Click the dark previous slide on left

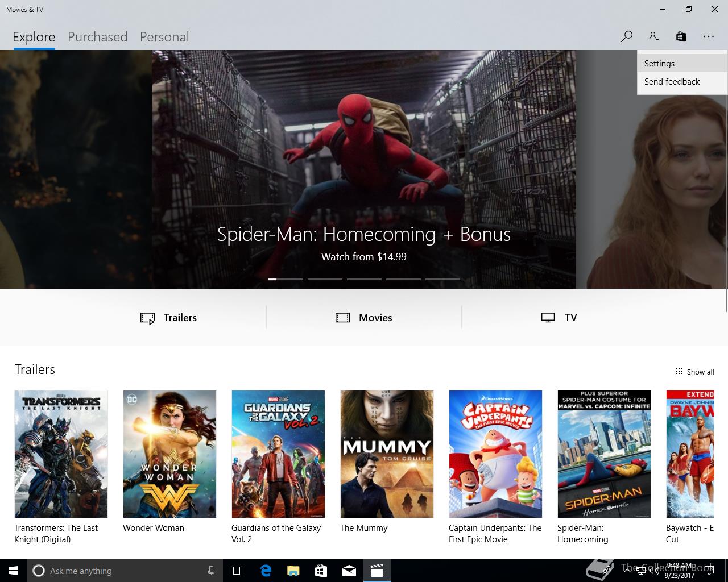pyautogui.click(x=76, y=169)
